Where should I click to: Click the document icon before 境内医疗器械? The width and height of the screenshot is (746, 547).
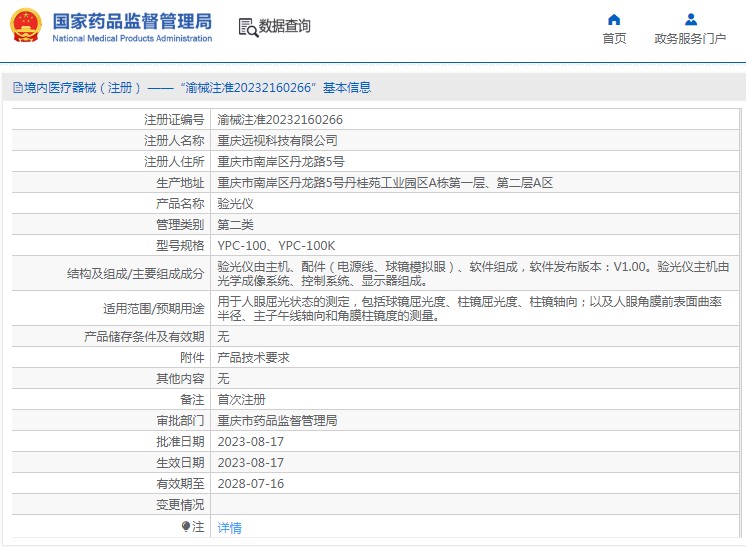click(17, 88)
